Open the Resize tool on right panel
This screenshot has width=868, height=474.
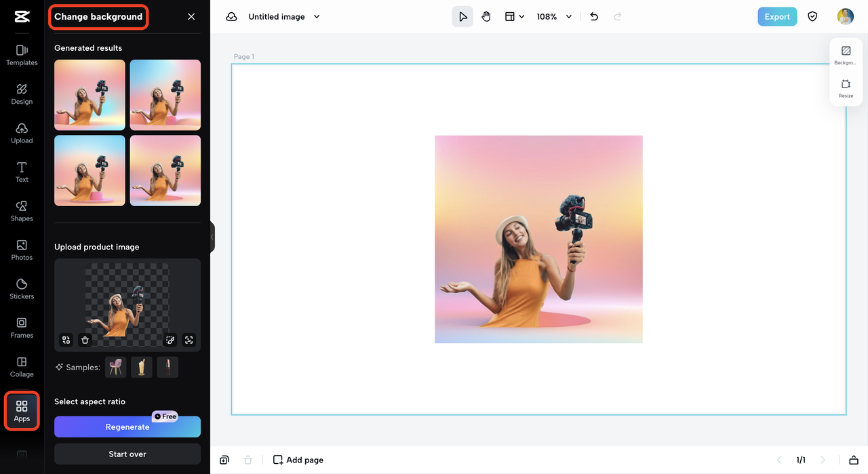click(846, 89)
